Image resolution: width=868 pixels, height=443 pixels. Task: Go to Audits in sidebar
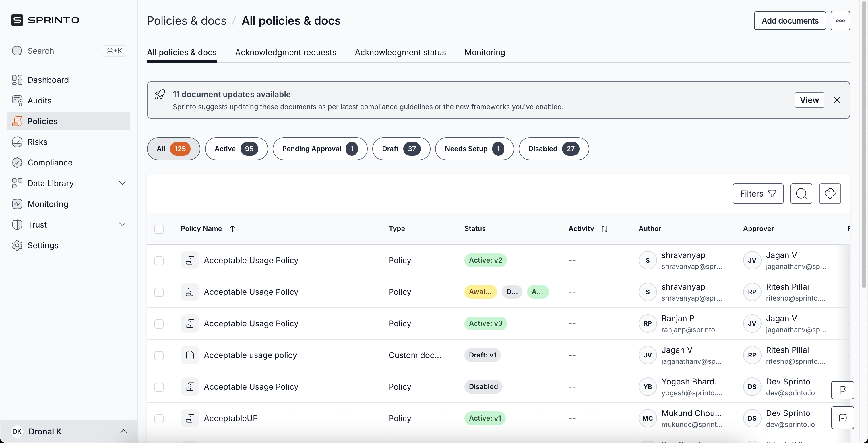point(39,101)
